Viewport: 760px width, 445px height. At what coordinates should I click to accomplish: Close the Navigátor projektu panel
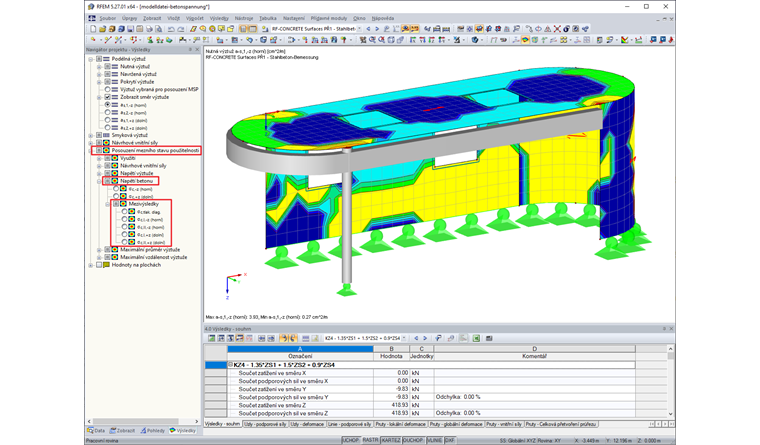(197, 49)
